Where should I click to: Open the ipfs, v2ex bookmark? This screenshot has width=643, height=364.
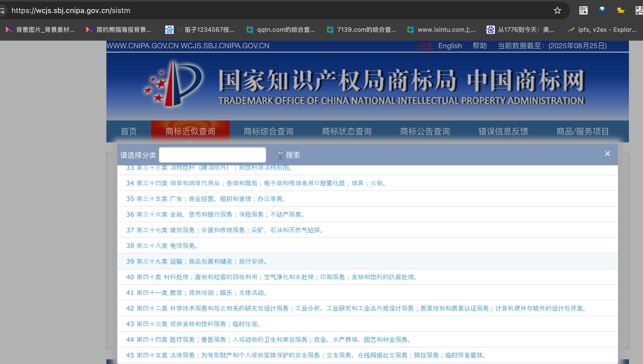(602, 30)
